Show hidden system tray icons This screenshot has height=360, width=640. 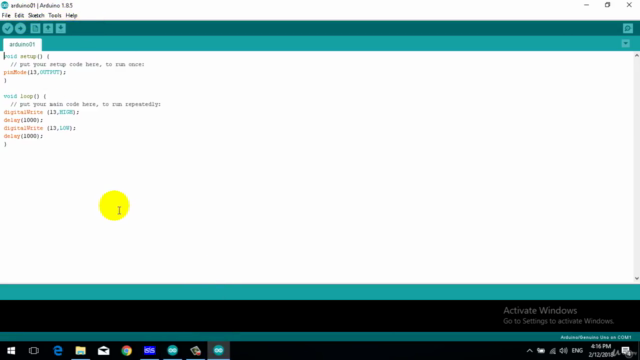click(x=529, y=351)
